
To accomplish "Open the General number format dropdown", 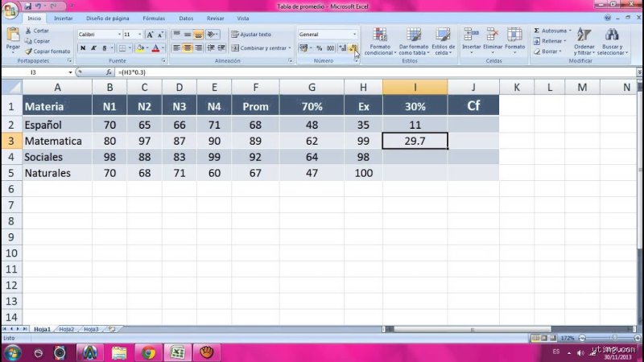I will (354, 35).
